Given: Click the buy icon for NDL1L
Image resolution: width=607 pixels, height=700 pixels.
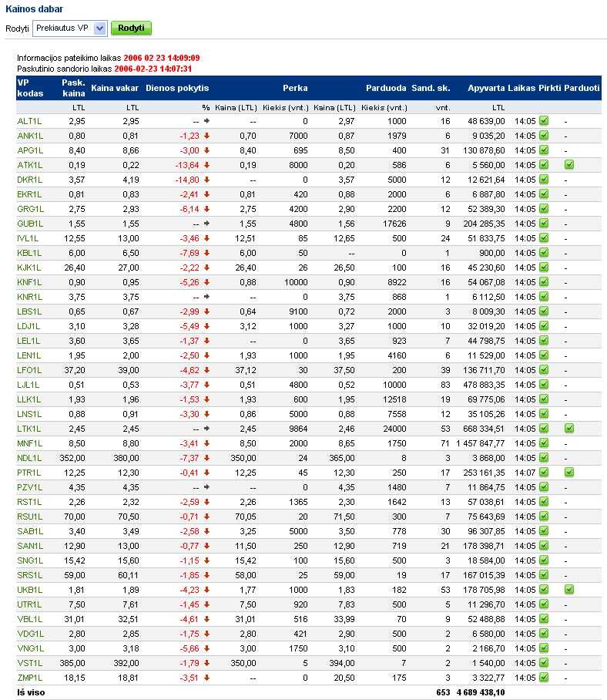Looking at the screenshot, I should pyautogui.click(x=544, y=458).
